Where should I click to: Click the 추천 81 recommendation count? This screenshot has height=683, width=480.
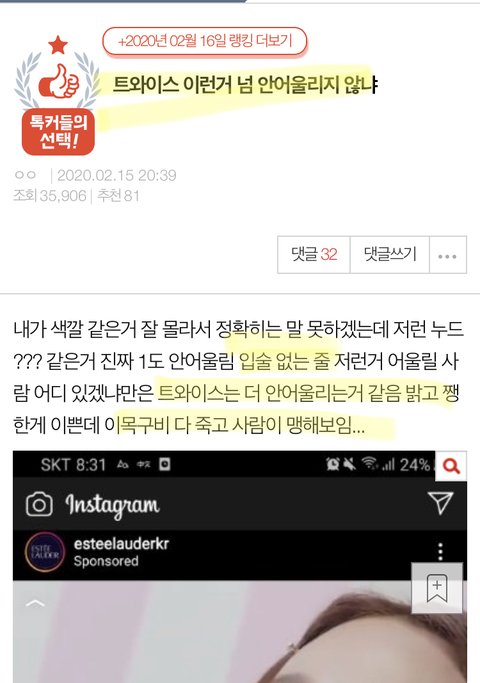118,196
